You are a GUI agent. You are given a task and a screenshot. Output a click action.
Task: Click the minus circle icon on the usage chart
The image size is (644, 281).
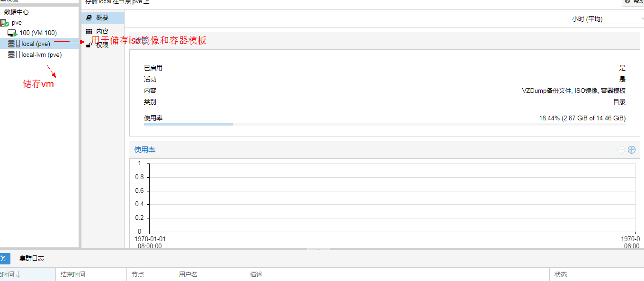coord(621,150)
